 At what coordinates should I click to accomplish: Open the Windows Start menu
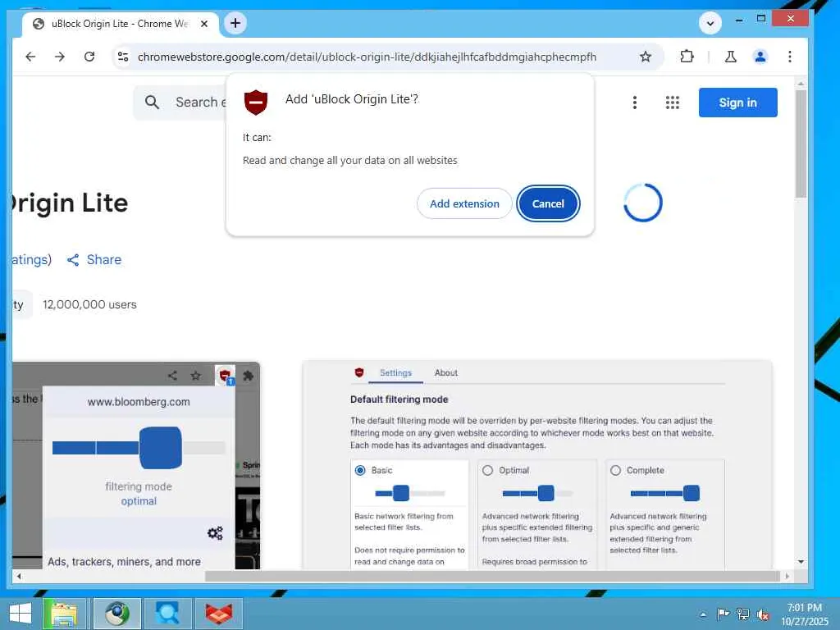(x=21, y=614)
